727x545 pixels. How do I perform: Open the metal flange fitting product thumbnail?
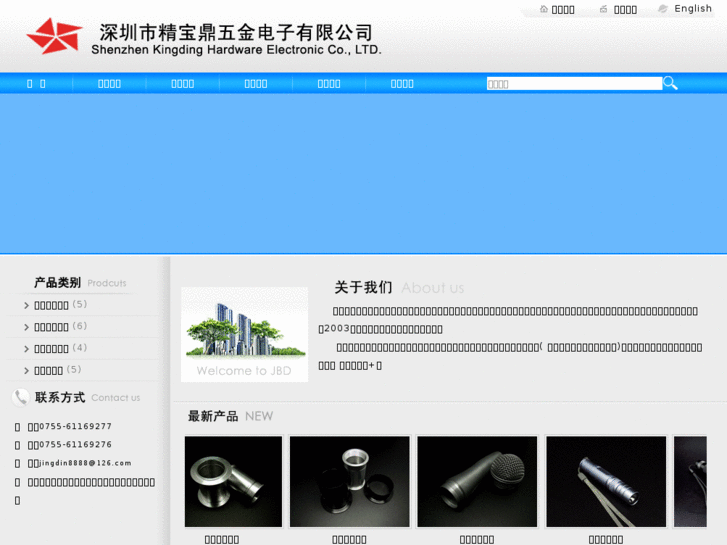click(x=233, y=481)
